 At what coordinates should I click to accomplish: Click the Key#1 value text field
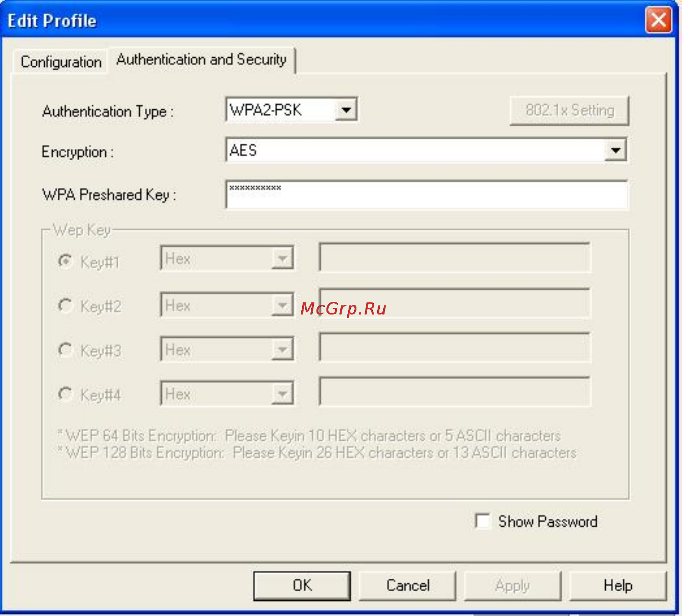(x=454, y=257)
